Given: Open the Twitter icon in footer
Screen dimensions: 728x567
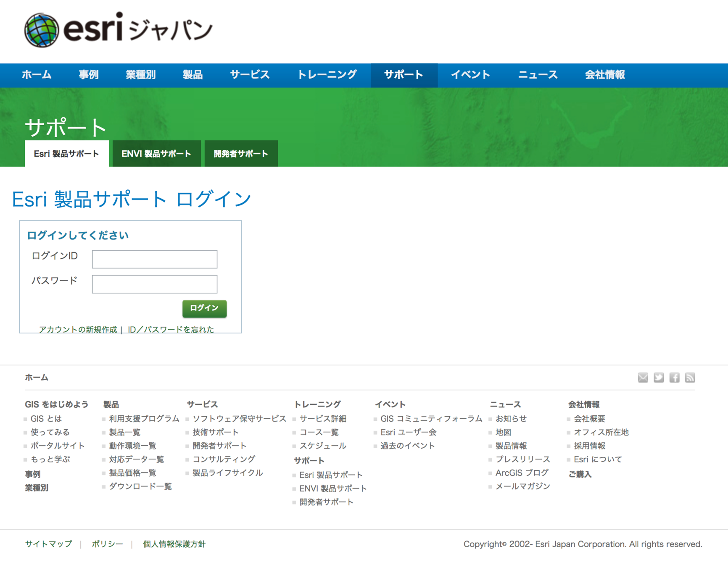Looking at the screenshot, I should (x=659, y=378).
